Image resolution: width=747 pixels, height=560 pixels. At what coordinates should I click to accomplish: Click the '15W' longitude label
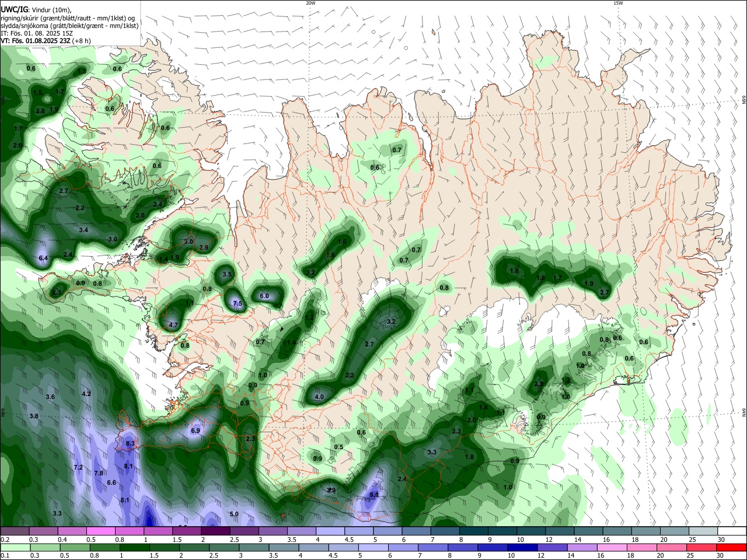pyautogui.click(x=618, y=3)
